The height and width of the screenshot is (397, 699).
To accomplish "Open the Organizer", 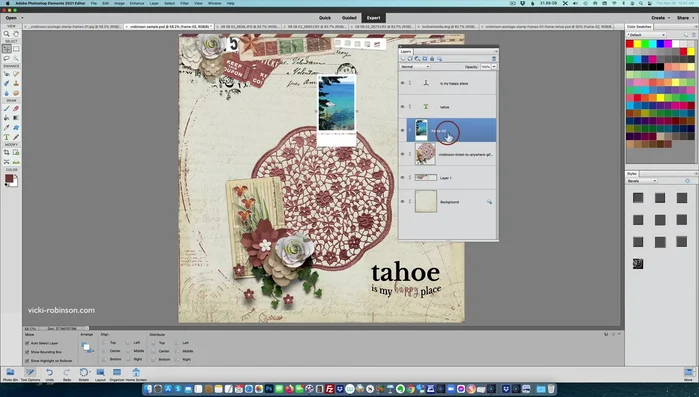I will coord(117,374).
